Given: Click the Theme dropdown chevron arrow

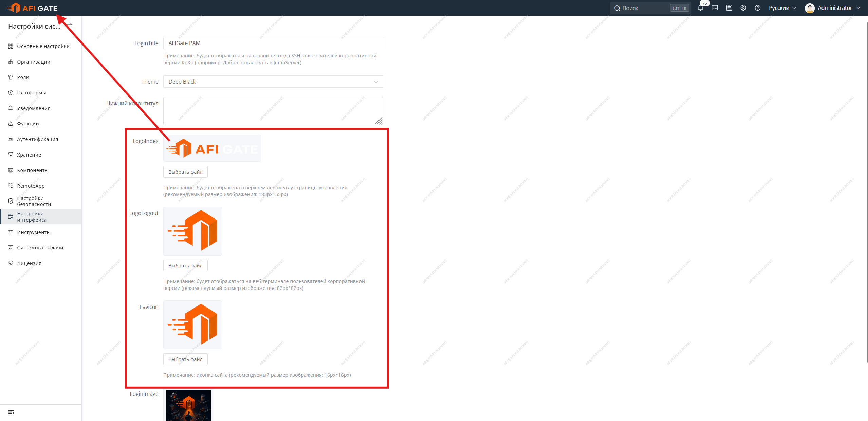Looking at the screenshot, I should click(x=376, y=82).
